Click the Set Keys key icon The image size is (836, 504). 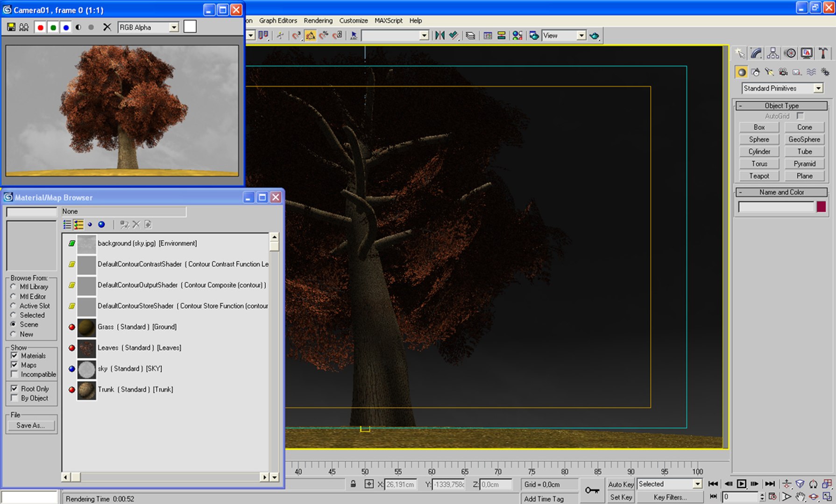[592, 490]
